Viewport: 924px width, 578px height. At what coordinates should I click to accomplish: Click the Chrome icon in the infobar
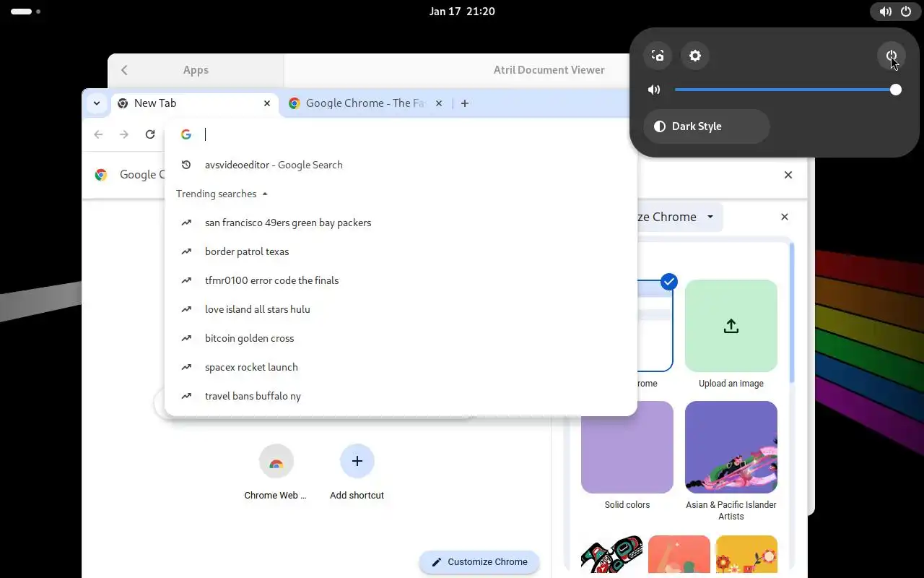[101, 175]
